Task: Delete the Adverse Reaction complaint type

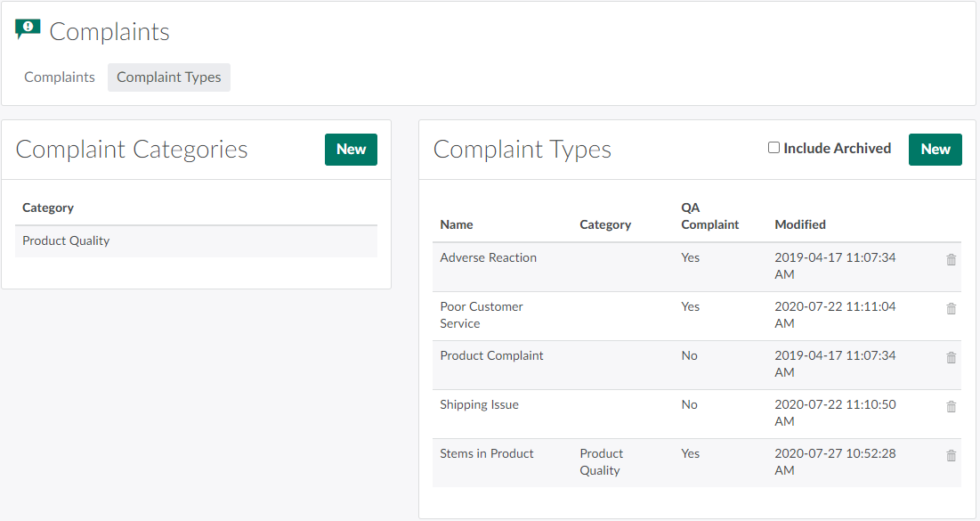Action: [x=951, y=260]
